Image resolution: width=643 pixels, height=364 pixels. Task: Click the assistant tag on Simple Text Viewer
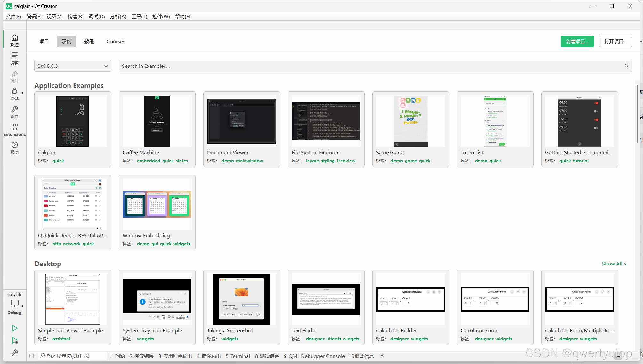coord(61,339)
